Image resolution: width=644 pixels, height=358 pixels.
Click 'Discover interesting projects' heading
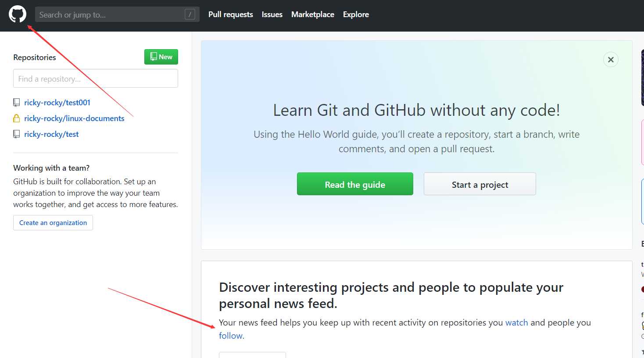[x=391, y=295]
